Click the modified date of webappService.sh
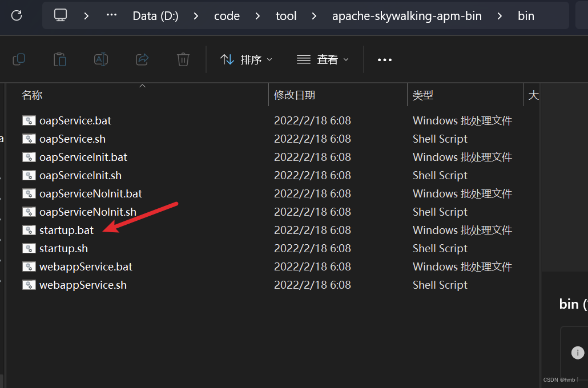The width and height of the screenshot is (588, 388). pos(312,285)
